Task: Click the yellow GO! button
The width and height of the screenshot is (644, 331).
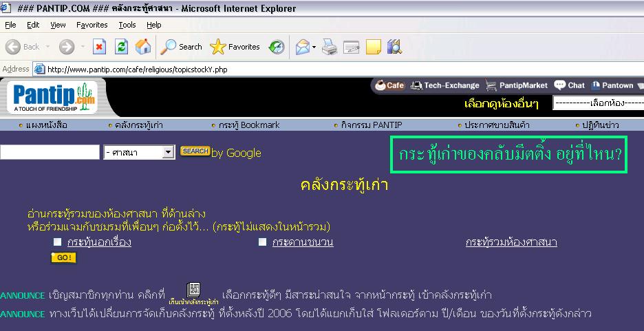Action: pos(64,258)
